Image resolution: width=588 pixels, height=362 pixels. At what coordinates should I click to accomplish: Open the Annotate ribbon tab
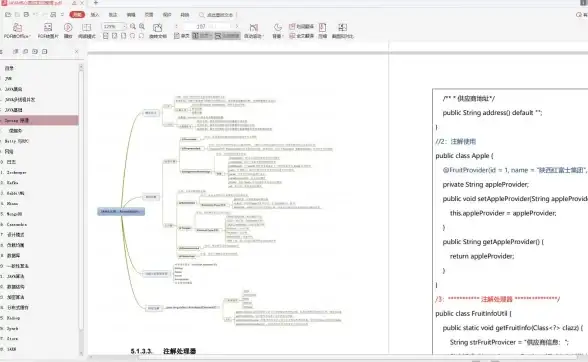click(113, 15)
